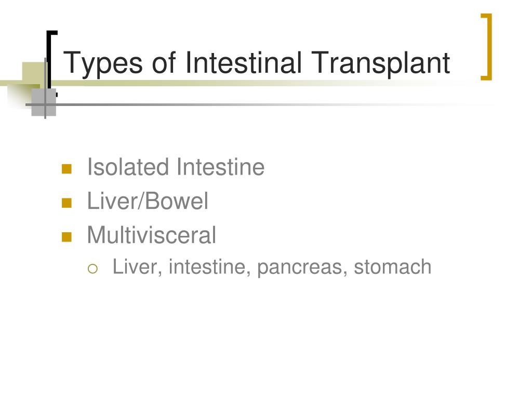This screenshot has width=532, height=399.
Task: Click the gold square bullet beside Liver/Bowel
Action: point(67,203)
